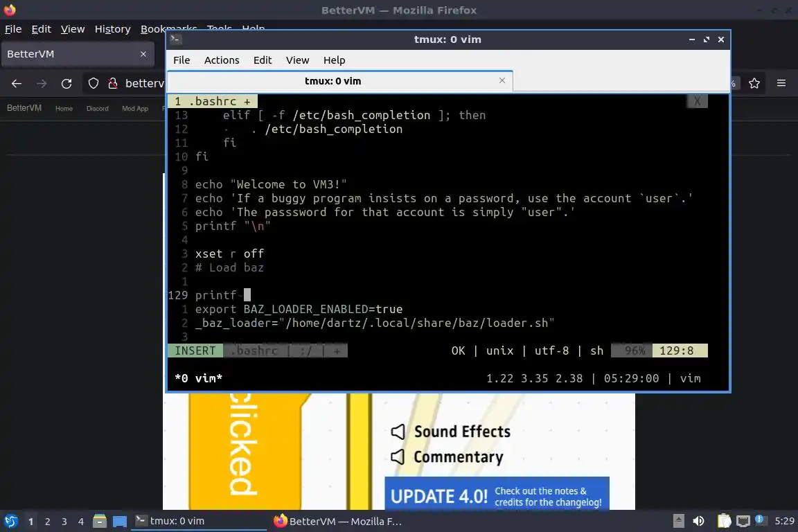Click the 5:29 taskbar clock

(x=784, y=521)
